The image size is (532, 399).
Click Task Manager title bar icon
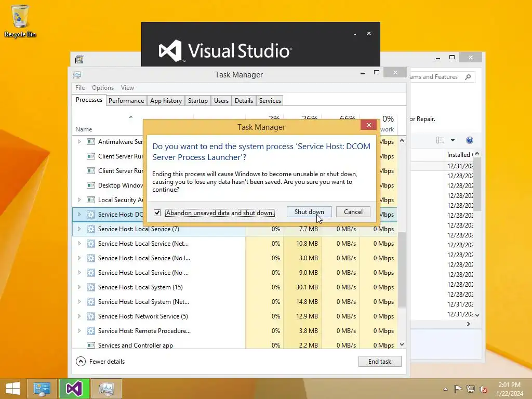77,75
